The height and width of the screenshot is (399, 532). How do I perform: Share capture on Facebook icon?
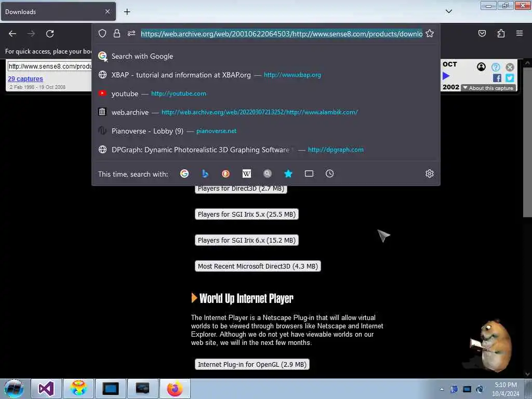[497, 78]
